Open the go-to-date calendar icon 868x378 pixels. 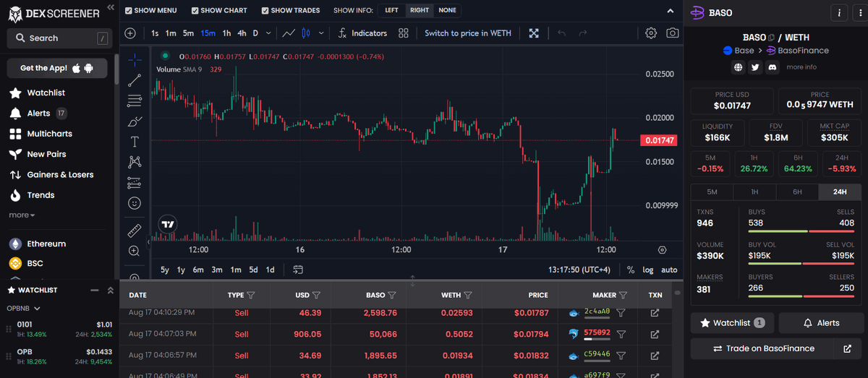click(x=298, y=270)
